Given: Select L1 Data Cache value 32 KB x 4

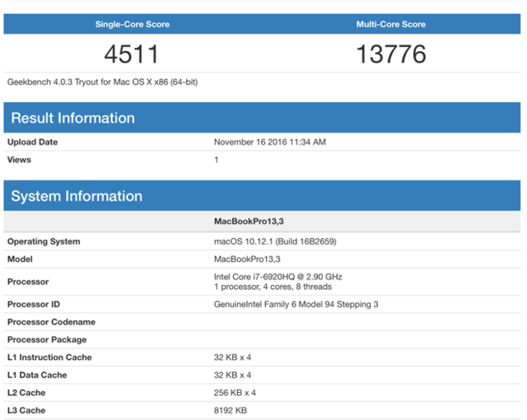Looking at the screenshot, I should point(232,375).
